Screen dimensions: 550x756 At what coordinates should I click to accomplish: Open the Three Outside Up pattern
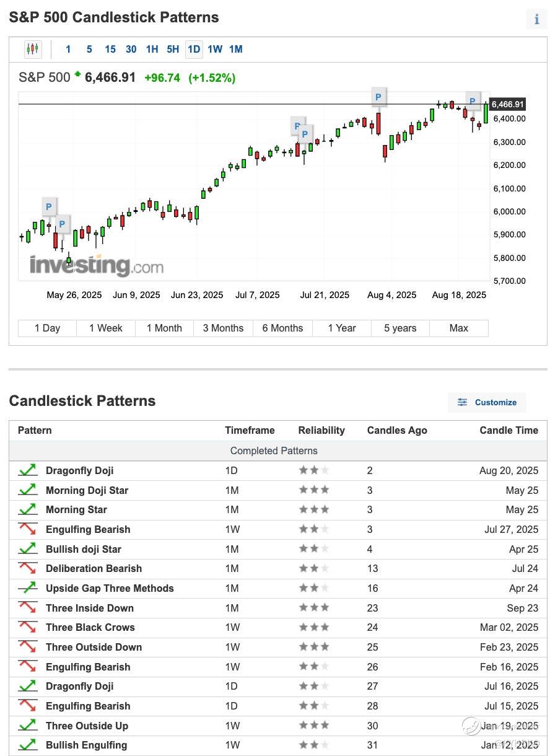point(86,726)
